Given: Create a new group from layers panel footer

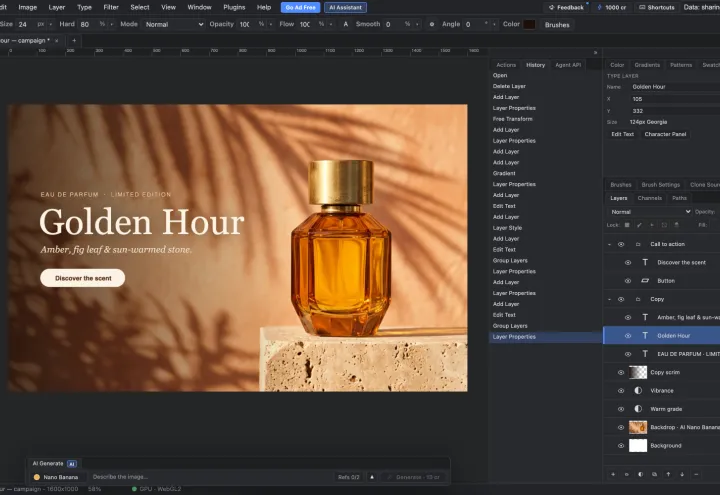Looking at the screenshot, I should click(x=627, y=474).
